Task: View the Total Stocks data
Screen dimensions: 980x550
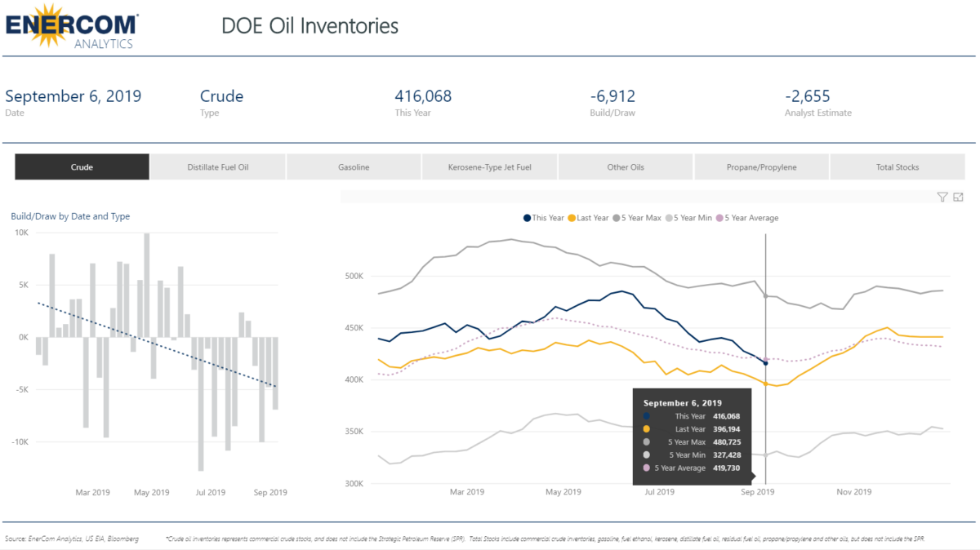Action: point(898,166)
